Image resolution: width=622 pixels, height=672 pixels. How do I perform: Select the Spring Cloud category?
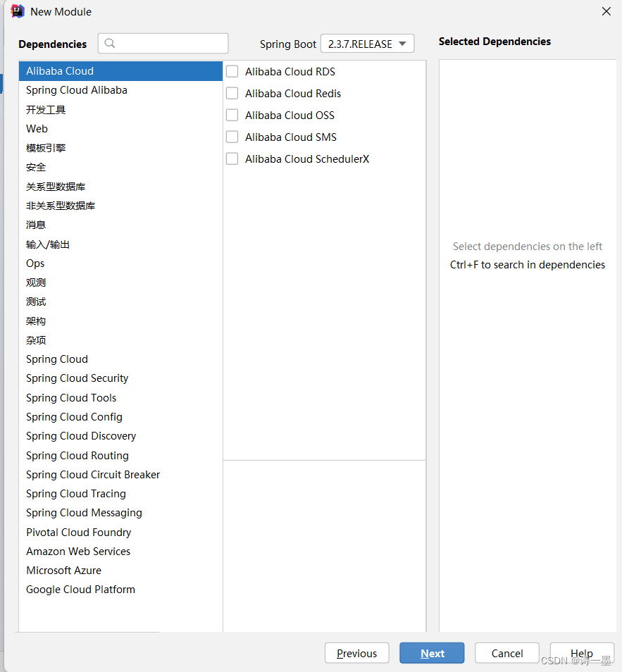pos(120,359)
